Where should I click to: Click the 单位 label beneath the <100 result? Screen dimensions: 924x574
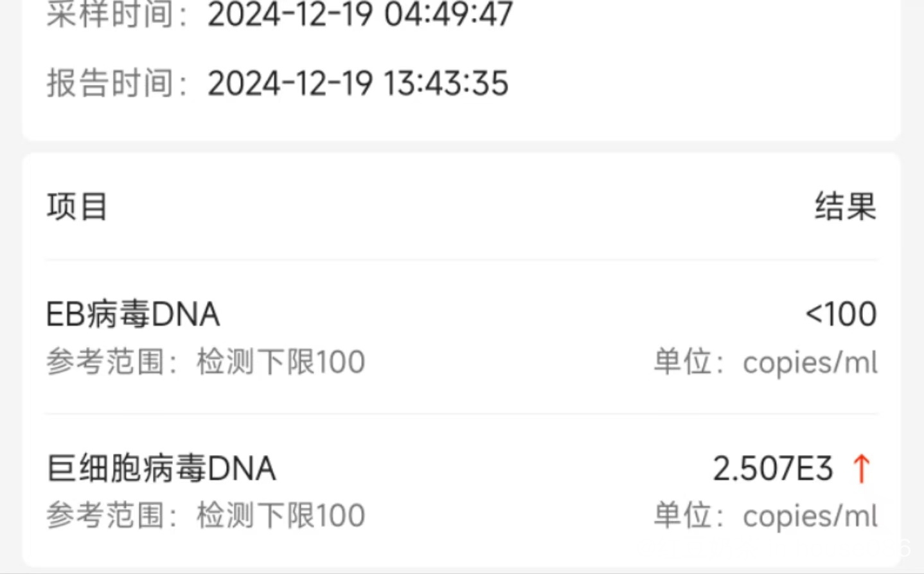(x=682, y=362)
